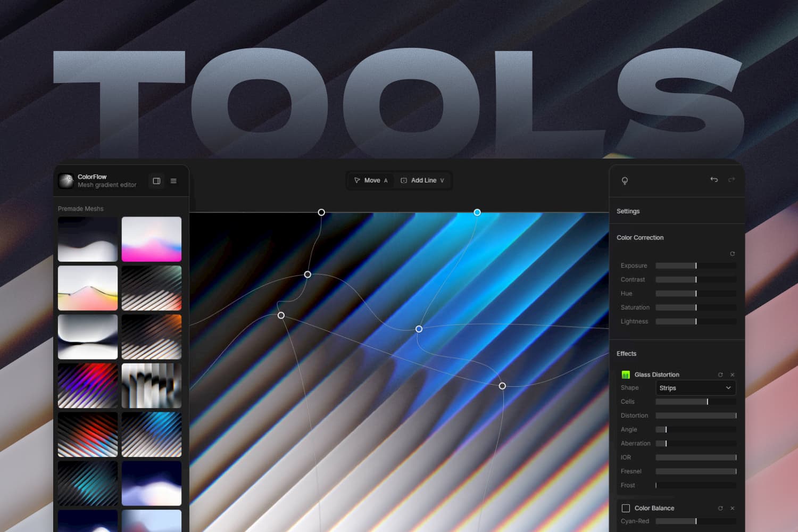
Task: Click the Effects section heading
Action: (626, 354)
